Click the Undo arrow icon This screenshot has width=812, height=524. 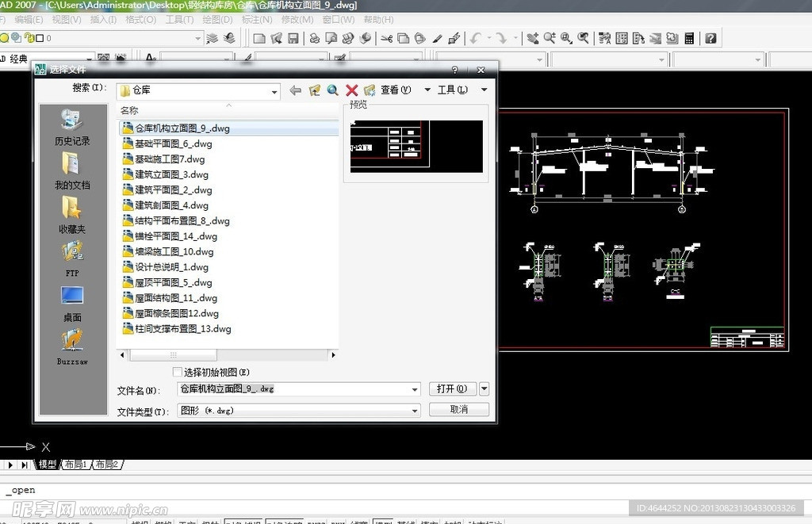pyautogui.click(x=476, y=38)
